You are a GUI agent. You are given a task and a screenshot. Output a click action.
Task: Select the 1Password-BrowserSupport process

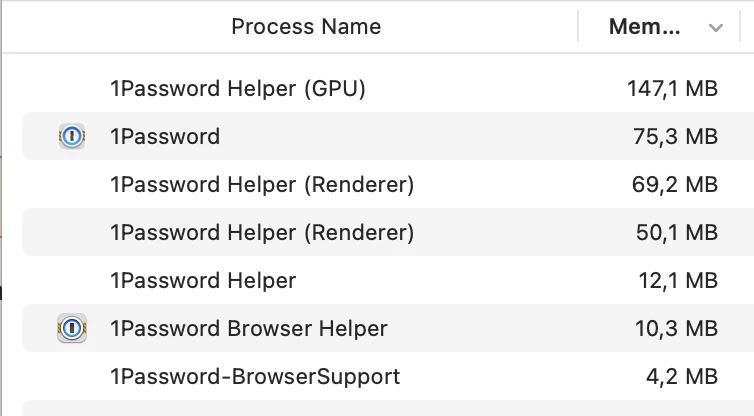(x=388, y=377)
